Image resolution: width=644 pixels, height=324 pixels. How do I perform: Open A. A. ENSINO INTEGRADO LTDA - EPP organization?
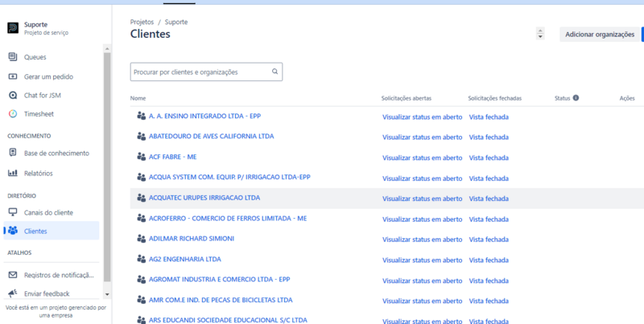pyautogui.click(x=204, y=116)
